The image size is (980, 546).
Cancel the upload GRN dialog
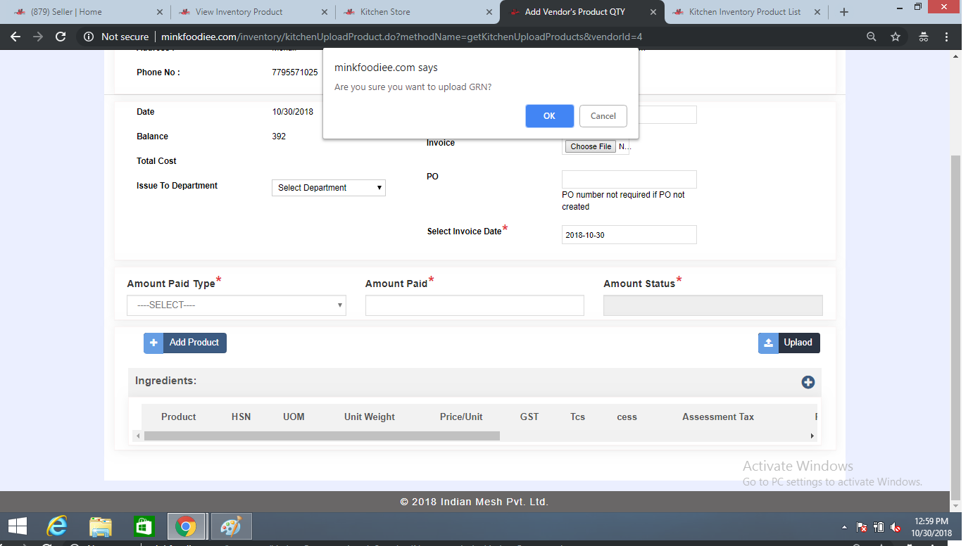pos(603,116)
